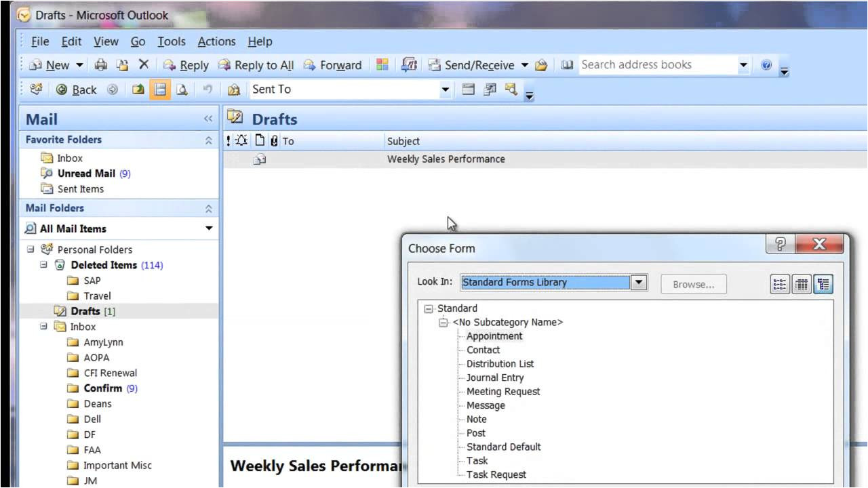Select the Drafts folder in tree
The image size is (868, 488).
click(85, 311)
